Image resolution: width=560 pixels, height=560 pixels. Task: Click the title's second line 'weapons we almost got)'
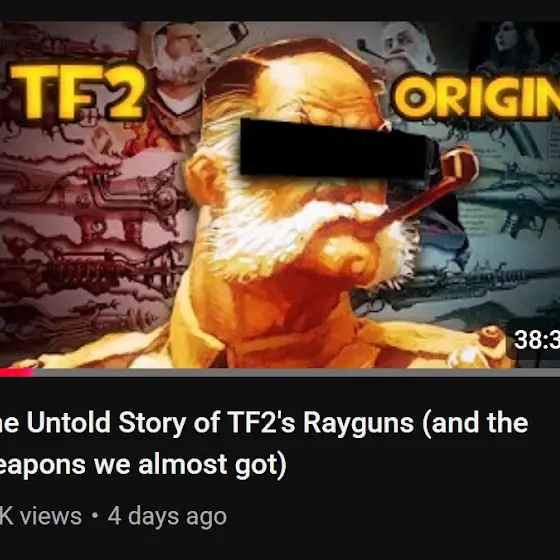(143, 464)
